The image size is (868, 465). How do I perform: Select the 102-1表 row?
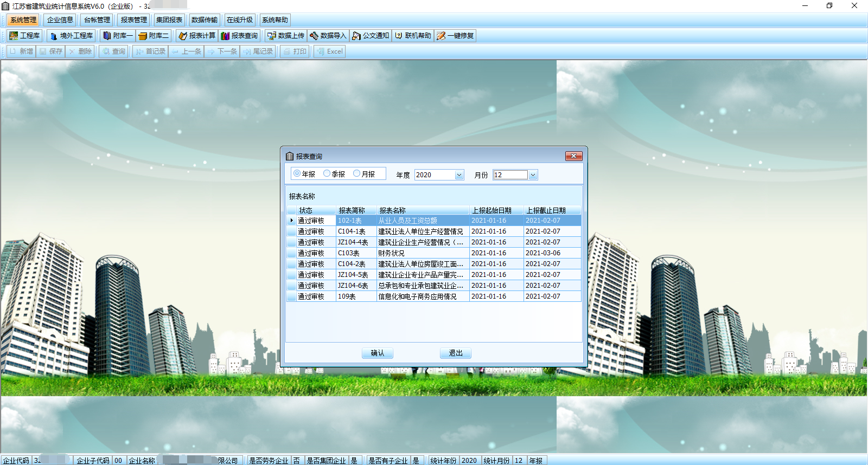(434, 221)
